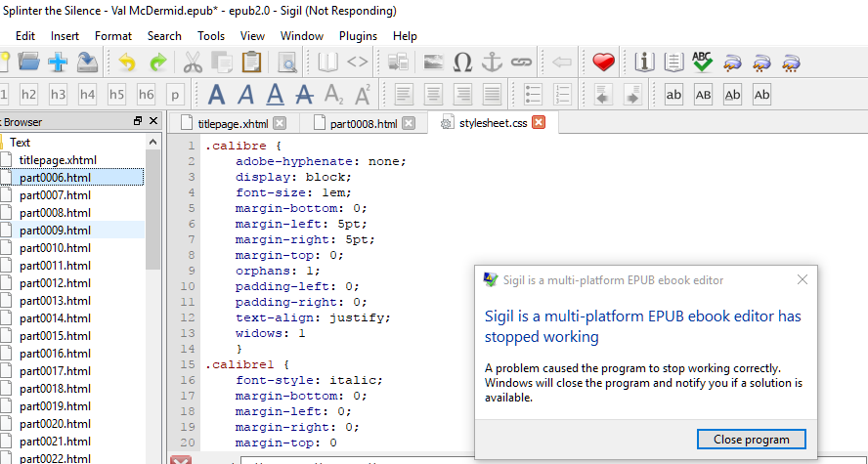The height and width of the screenshot is (464, 868).
Task: Apply h5 heading style
Action: coord(116,95)
